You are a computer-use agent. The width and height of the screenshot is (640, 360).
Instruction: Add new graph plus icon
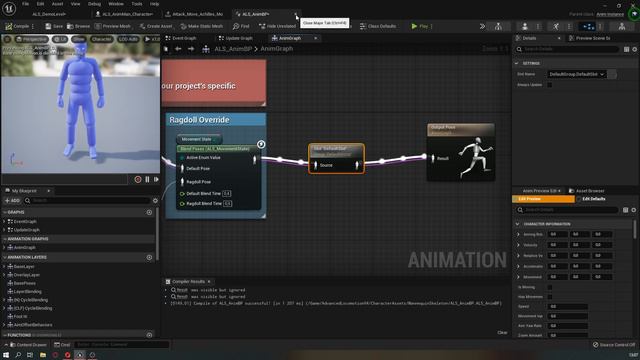(x=149, y=212)
